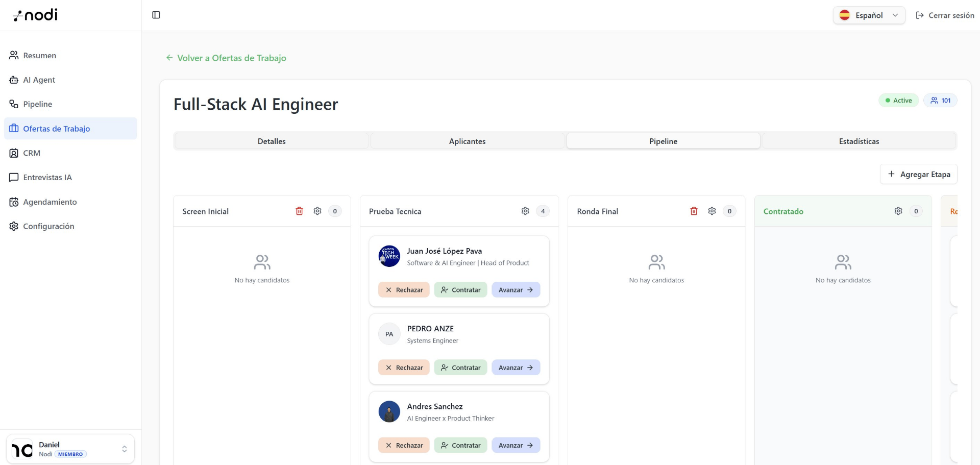Reject Juan José López Pava
Image resolution: width=980 pixels, height=465 pixels.
(404, 290)
